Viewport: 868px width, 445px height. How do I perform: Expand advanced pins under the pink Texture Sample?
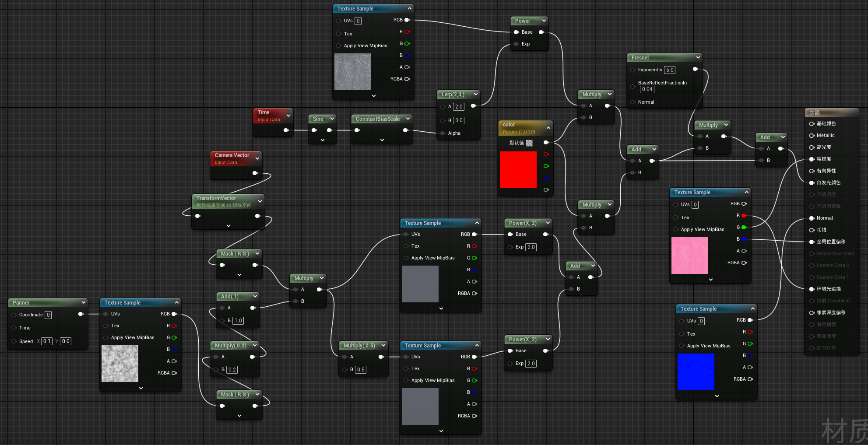coord(711,280)
